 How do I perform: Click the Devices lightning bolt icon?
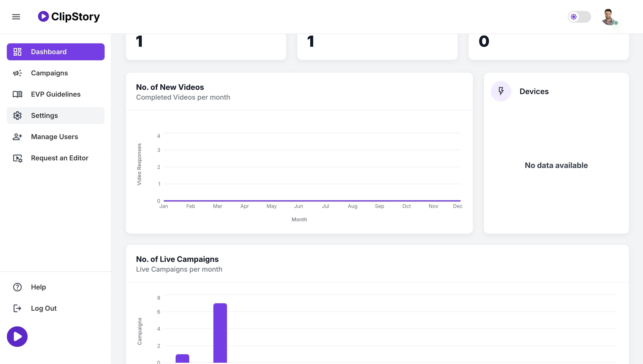[501, 91]
